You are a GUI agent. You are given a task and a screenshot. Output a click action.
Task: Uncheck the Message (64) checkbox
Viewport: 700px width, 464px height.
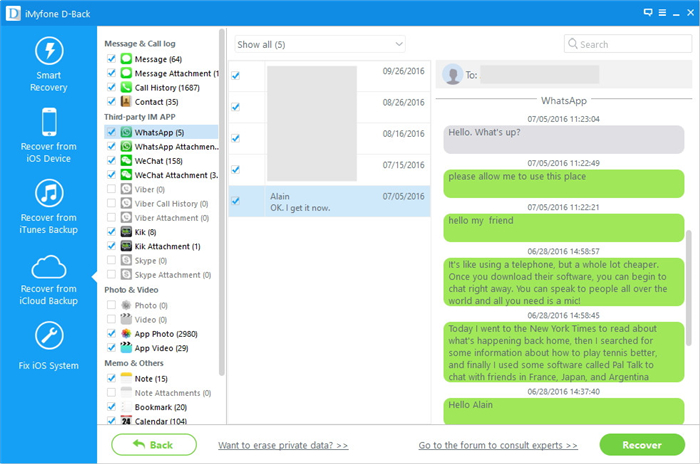tap(111, 59)
